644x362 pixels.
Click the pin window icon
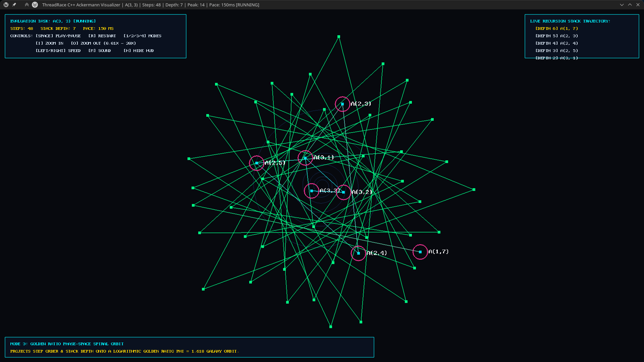pos(14,5)
